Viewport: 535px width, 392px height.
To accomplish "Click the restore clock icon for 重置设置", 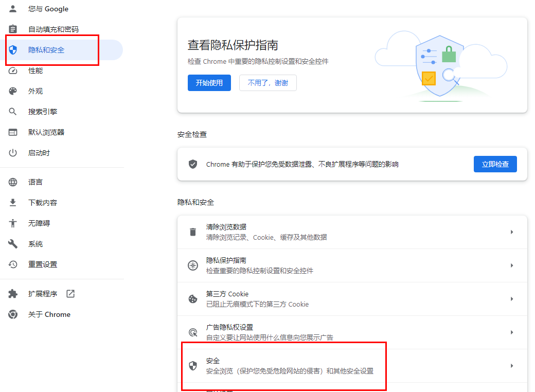I will pos(13,264).
